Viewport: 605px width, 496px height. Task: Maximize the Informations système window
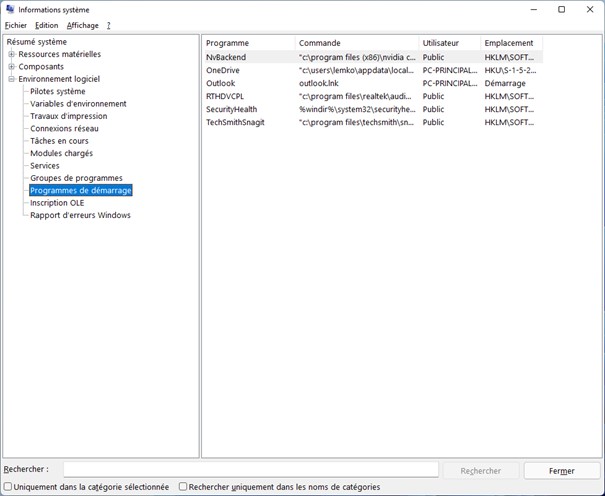click(x=562, y=9)
